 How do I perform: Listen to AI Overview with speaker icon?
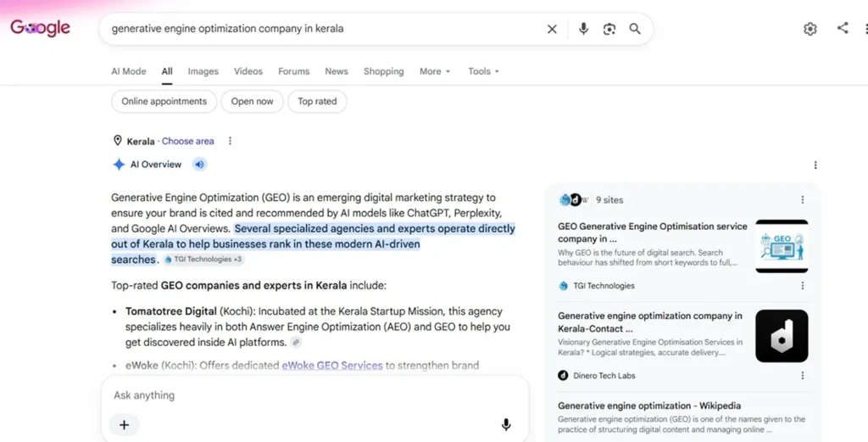tap(200, 165)
